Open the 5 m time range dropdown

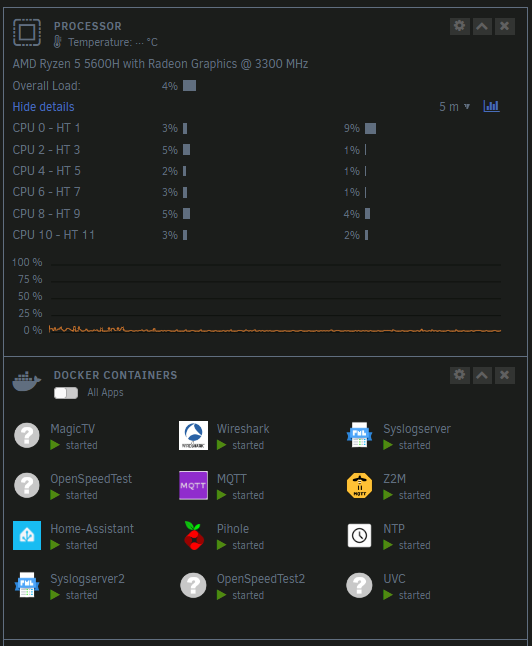point(454,107)
